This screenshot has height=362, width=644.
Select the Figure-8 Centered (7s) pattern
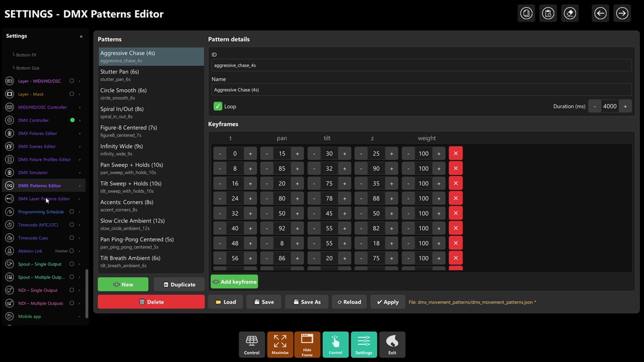coord(151,131)
